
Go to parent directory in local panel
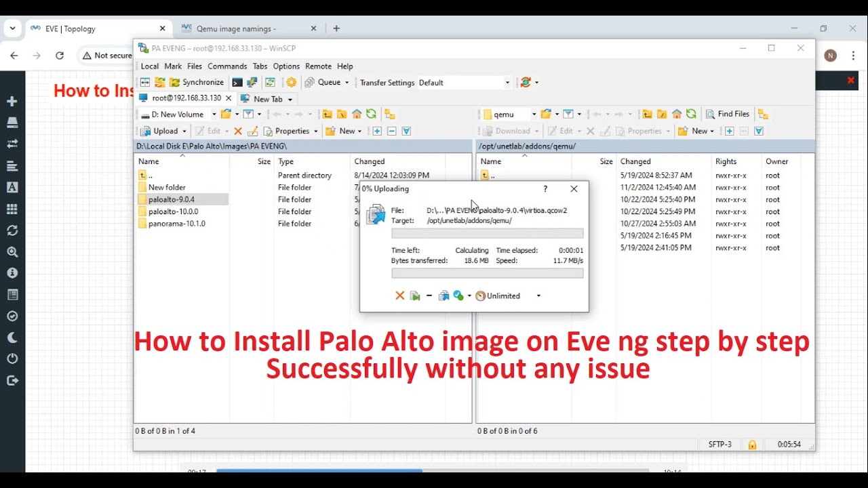[x=327, y=114]
